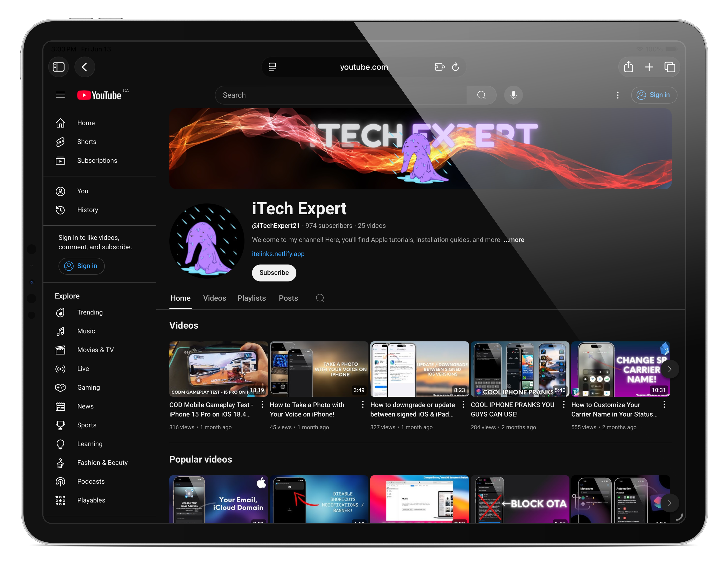Open Gaming in Explore
728x564 pixels.
coord(100,388)
